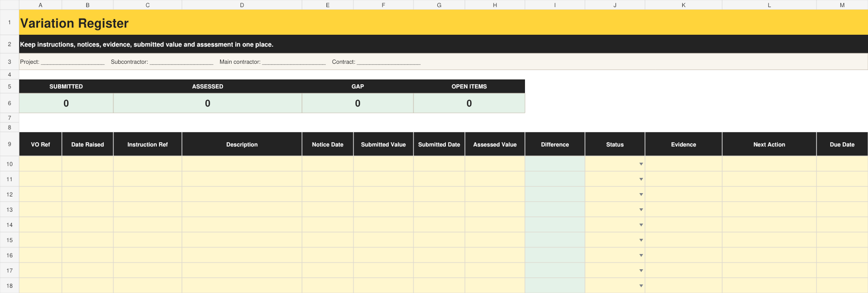
Task: Select the Submitted Value header cell
Action: pos(384,144)
